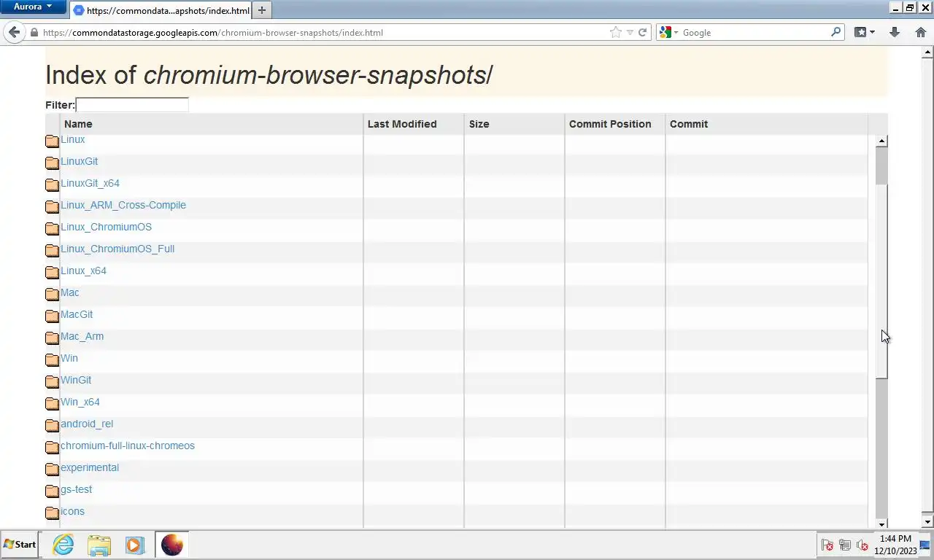Screen dimensions: 934x560
Task: Open the Windows Start menu
Action: click(x=20, y=545)
